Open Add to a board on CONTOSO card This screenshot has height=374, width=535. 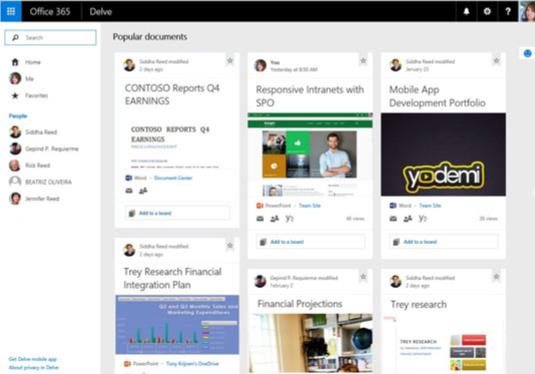pyautogui.click(x=177, y=213)
